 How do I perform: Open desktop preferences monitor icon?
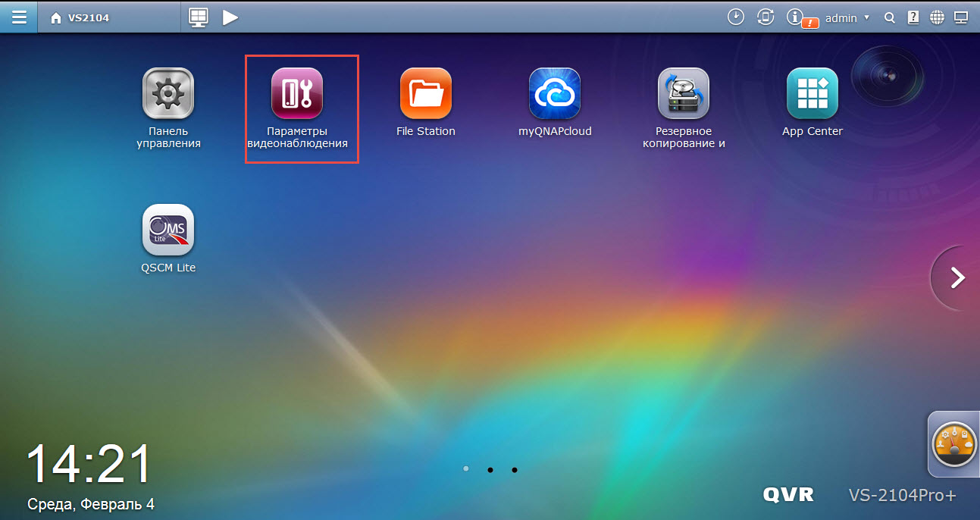pos(960,17)
